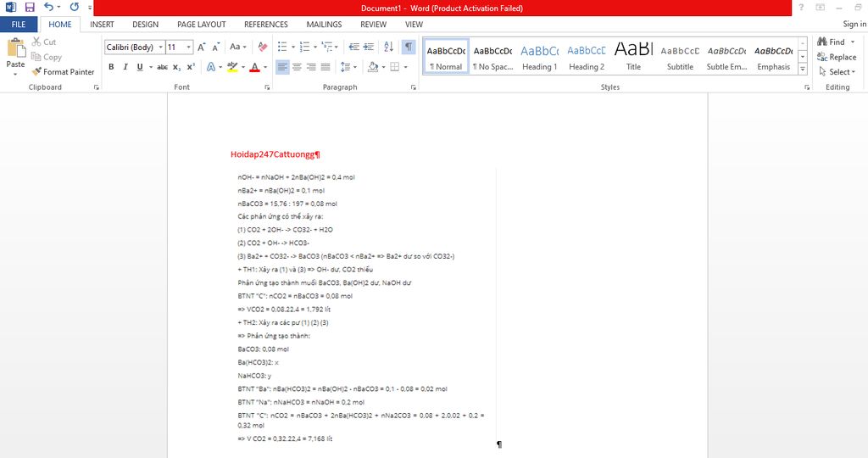
Task: Copy the selection
Action: pyautogui.click(x=47, y=57)
